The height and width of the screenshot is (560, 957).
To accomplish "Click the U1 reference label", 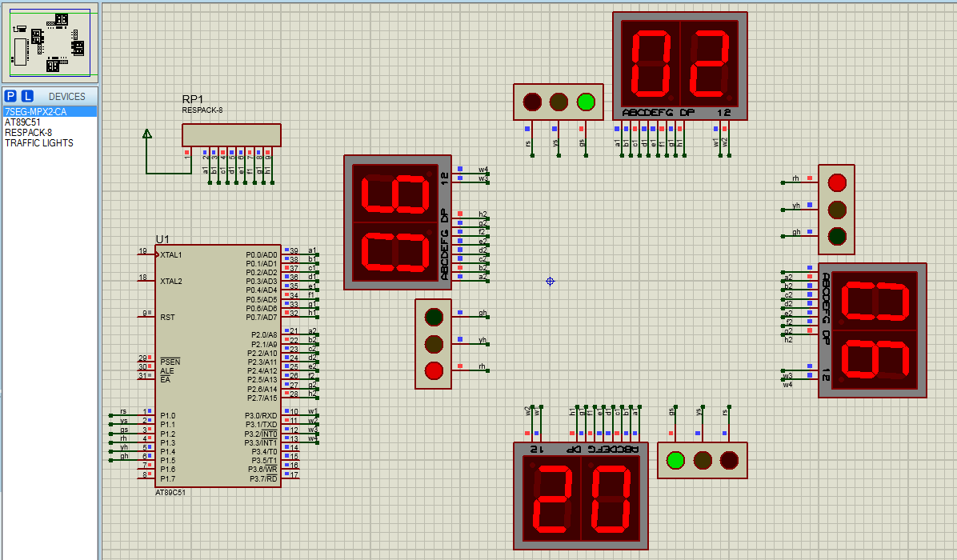I will pos(162,239).
